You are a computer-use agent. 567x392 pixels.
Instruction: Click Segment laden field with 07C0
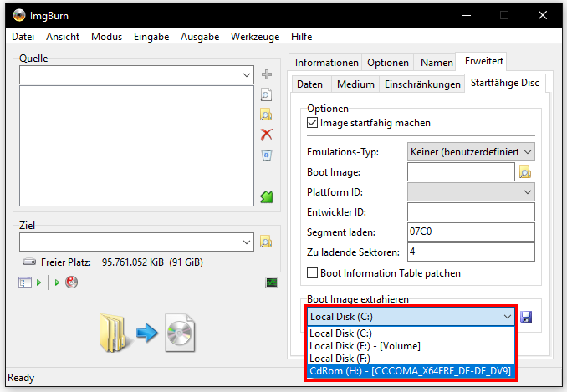pyautogui.click(x=471, y=232)
